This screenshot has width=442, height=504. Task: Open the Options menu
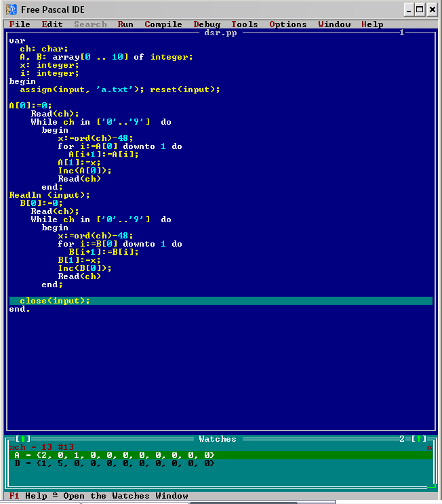(x=288, y=24)
